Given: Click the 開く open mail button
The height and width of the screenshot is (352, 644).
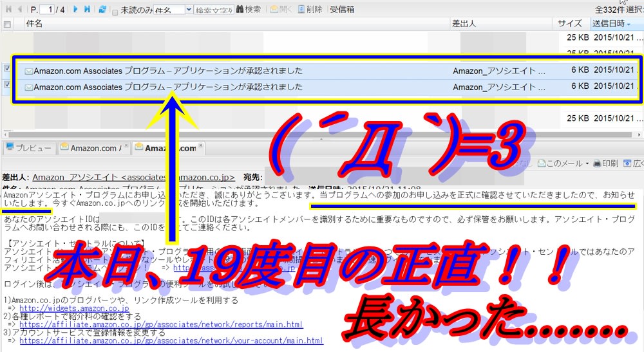Looking at the screenshot, I should point(281,9).
